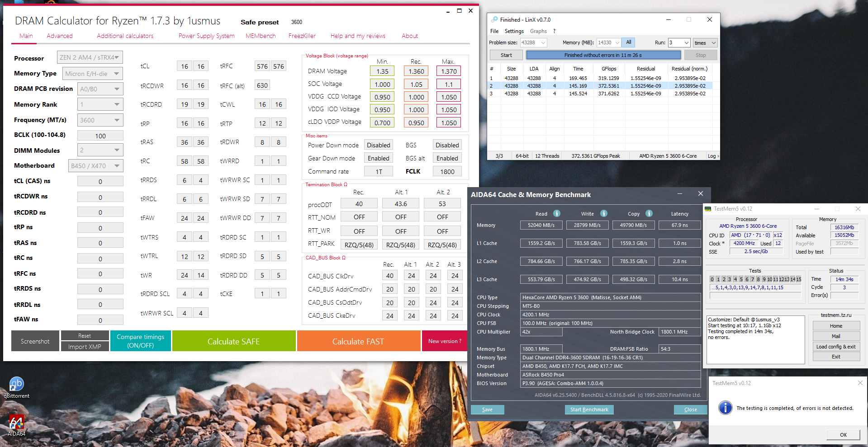Open the Help and my reviews tab

pyautogui.click(x=358, y=36)
